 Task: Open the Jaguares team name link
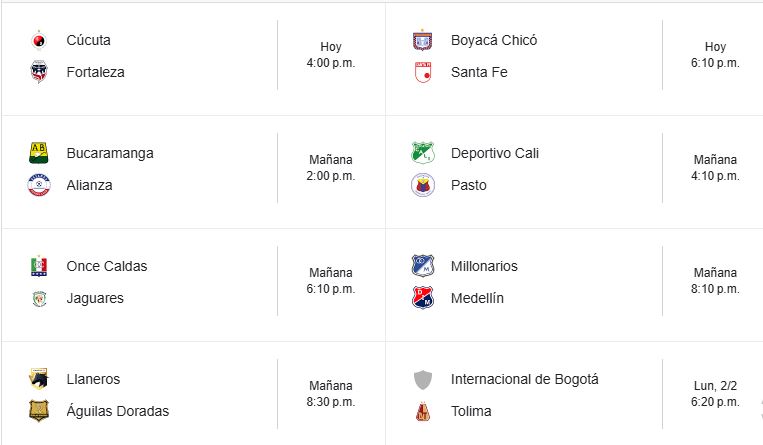pyautogui.click(x=96, y=298)
